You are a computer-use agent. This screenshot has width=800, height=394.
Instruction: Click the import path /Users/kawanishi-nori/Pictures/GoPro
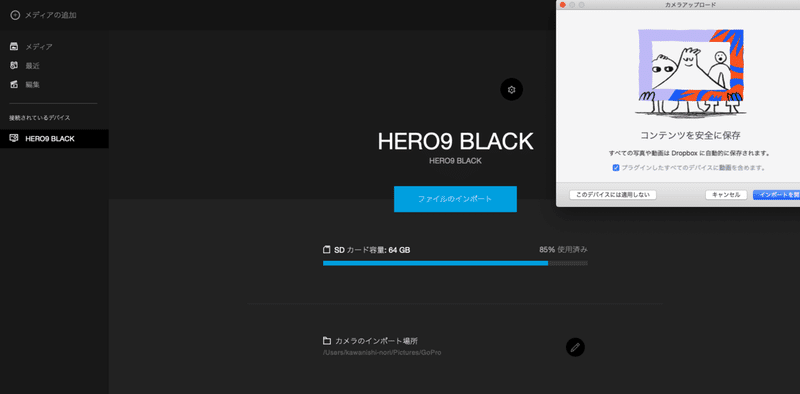(x=382, y=353)
